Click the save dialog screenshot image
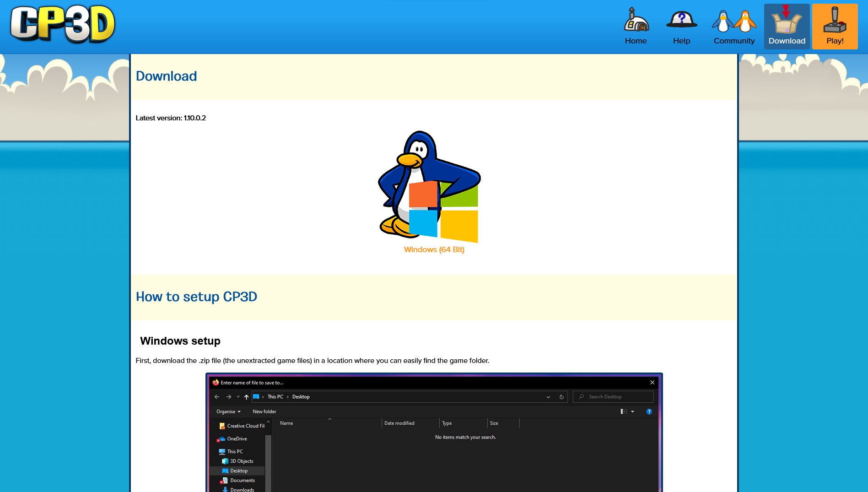The image size is (868, 492). tap(434, 433)
